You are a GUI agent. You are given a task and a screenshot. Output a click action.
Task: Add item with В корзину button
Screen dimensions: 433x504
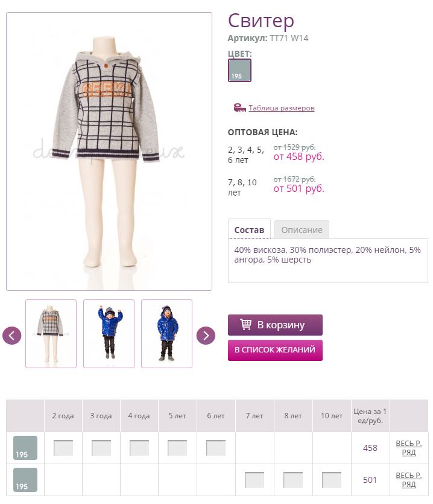(275, 325)
